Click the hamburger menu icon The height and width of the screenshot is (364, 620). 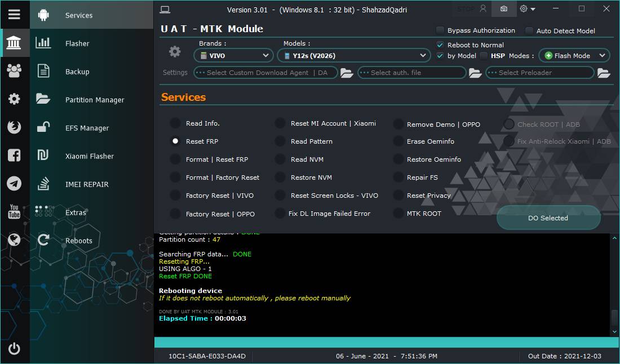[x=14, y=15]
